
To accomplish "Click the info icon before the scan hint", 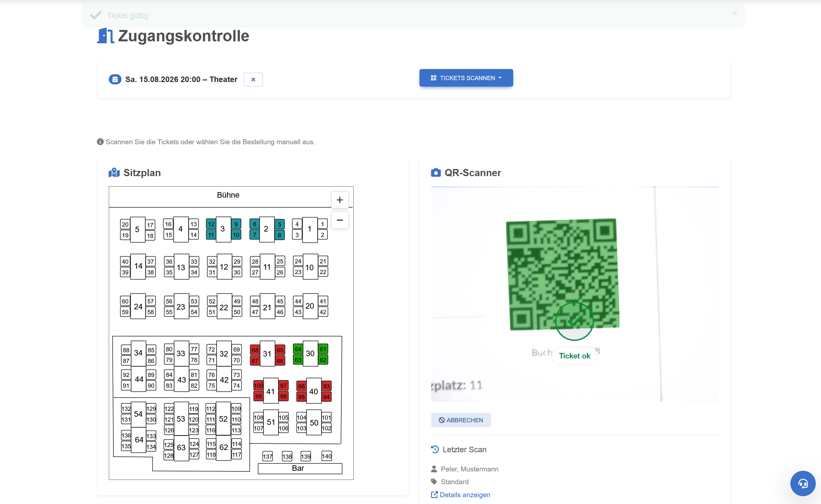I will 100,142.
